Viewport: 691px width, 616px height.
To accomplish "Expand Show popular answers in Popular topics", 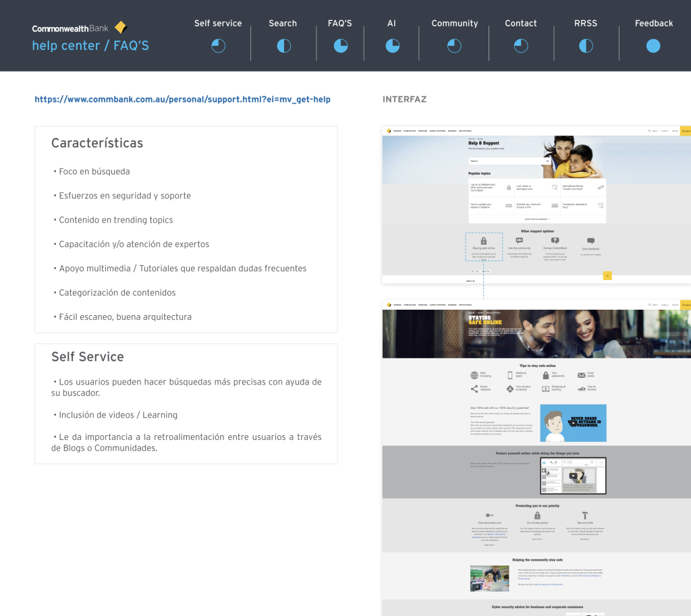I will point(537,219).
